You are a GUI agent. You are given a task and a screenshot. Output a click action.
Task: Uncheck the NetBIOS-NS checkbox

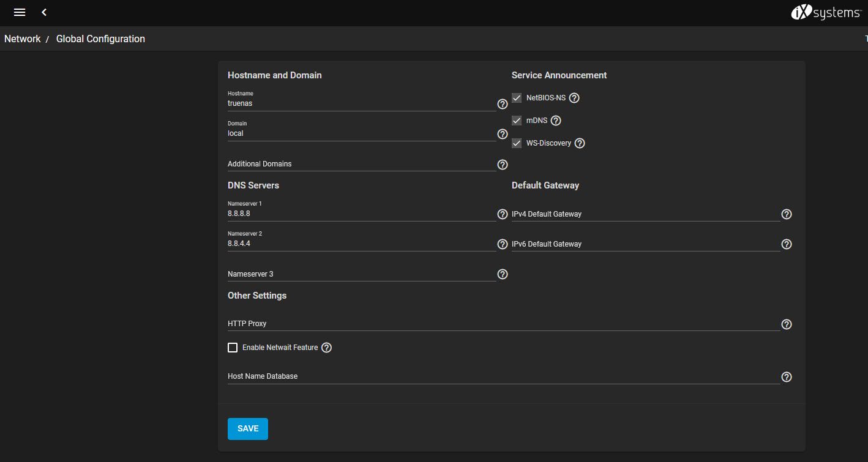pos(517,98)
